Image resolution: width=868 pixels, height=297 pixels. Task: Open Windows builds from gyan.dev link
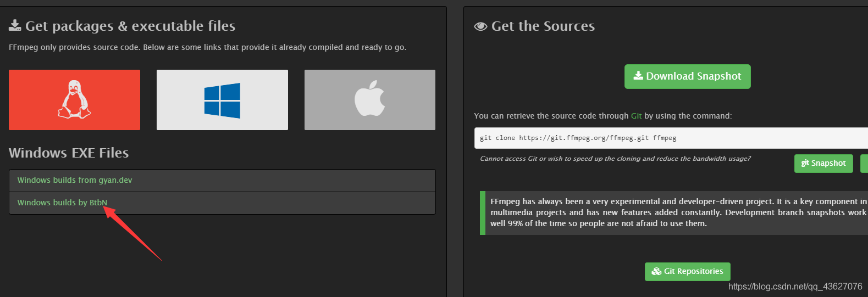click(75, 180)
